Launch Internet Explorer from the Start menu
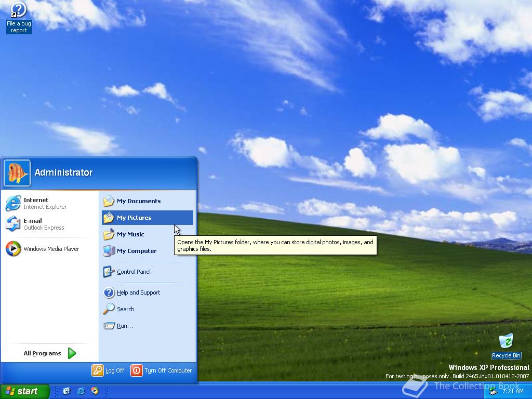532x399 pixels. click(50, 203)
